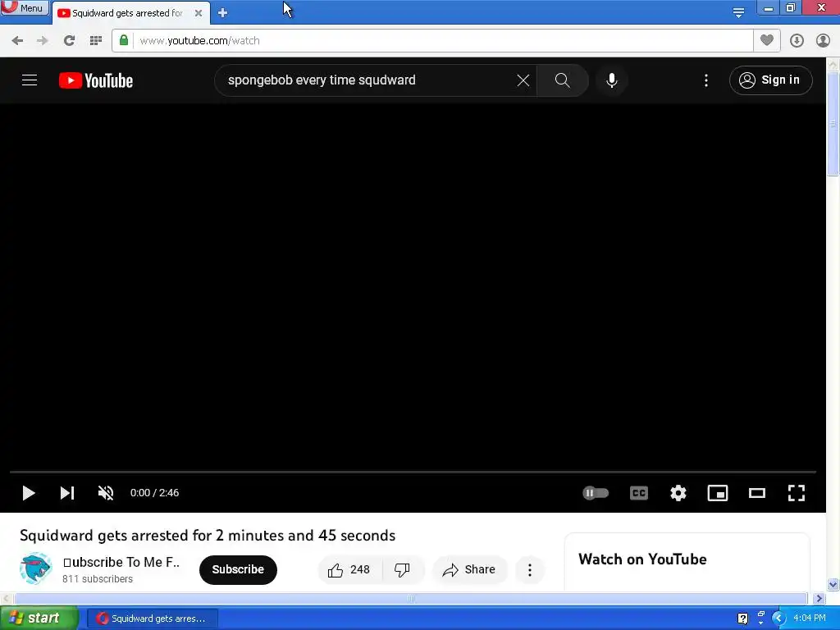Unmute the video volume
Image resolution: width=840 pixels, height=630 pixels.
106,493
